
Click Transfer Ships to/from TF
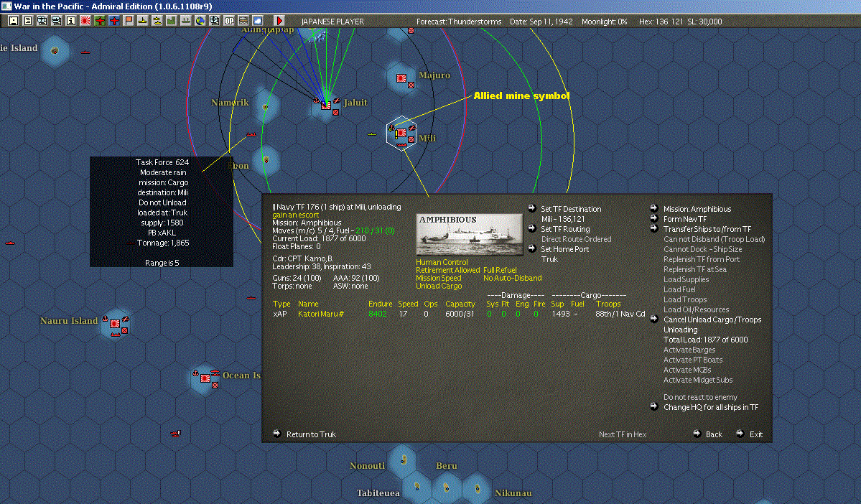707,229
